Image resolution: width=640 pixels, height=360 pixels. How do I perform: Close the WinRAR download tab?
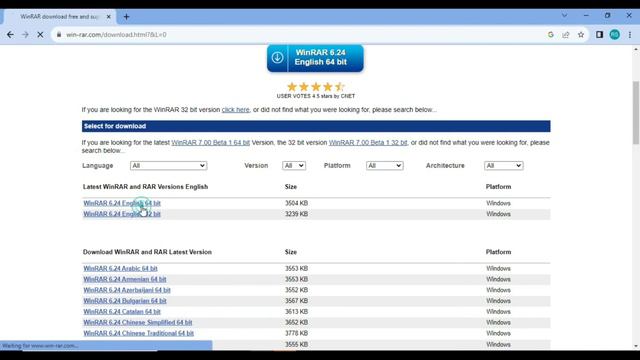point(109,17)
